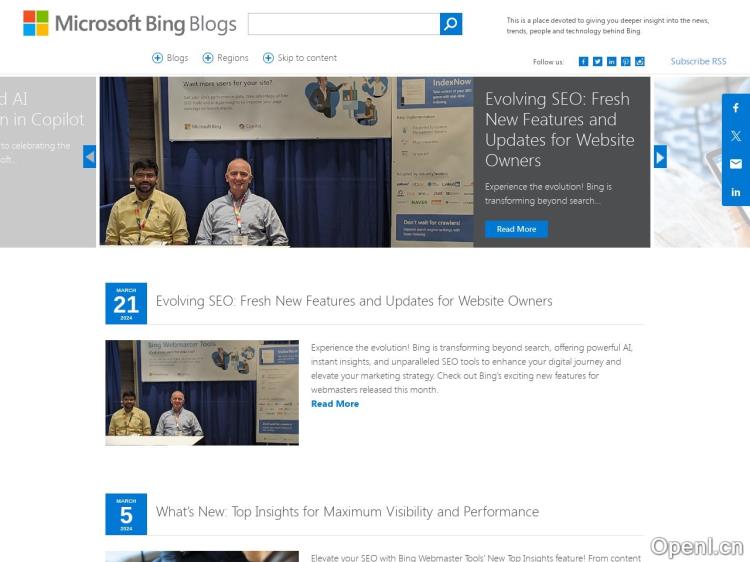Expand the Regions menu
Image resolution: width=750 pixels, height=562 pixels.
click(x=226, y=58)
